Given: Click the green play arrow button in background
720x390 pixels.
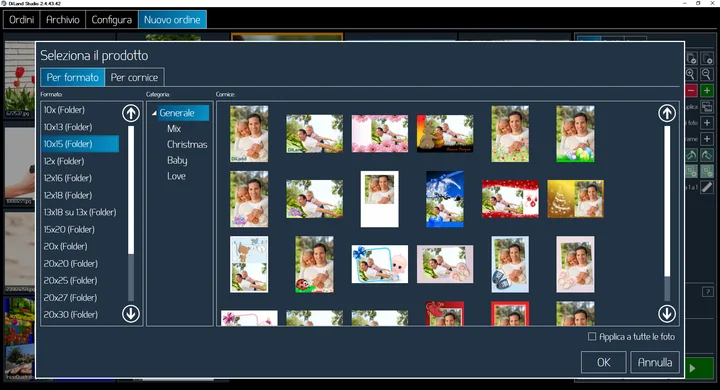Looking at the screenshot, I should click(x=699, y=368).
